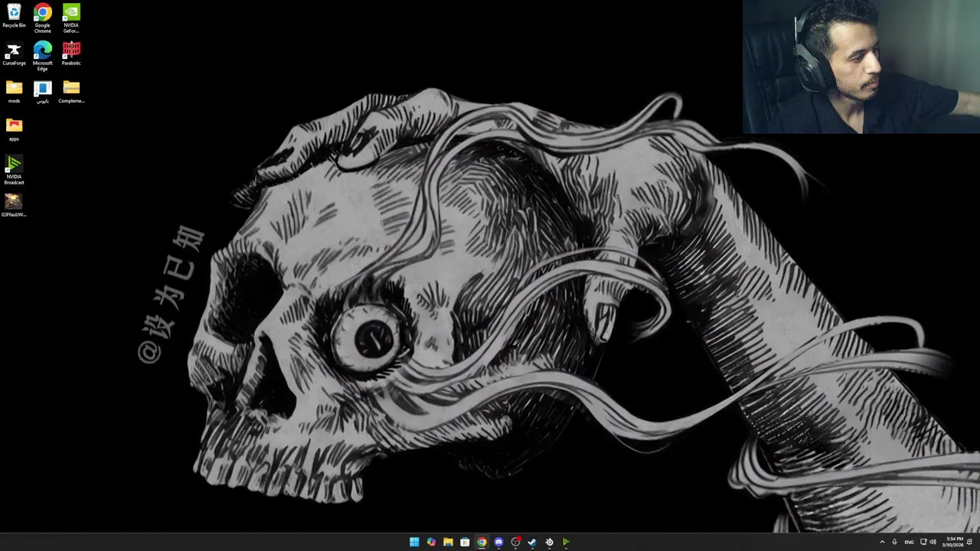The width and height of the screenshot is (980, 551).
Task: Open File Explorer from the taskbar
Action: (448, 542)
